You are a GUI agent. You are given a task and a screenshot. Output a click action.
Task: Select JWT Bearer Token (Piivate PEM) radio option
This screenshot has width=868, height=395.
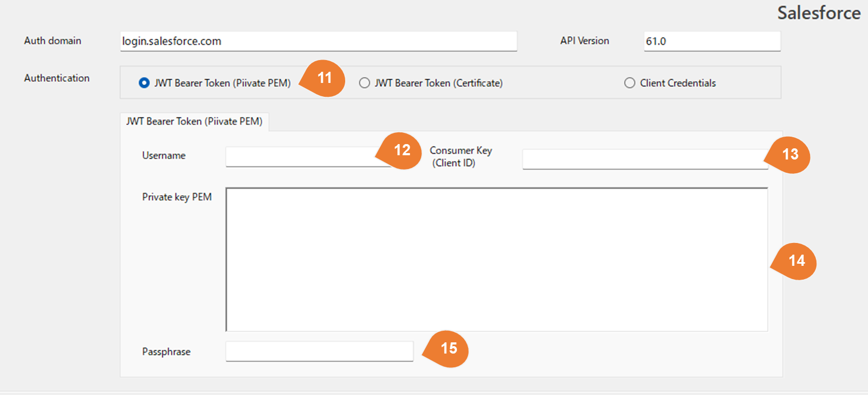coord(144,83)
